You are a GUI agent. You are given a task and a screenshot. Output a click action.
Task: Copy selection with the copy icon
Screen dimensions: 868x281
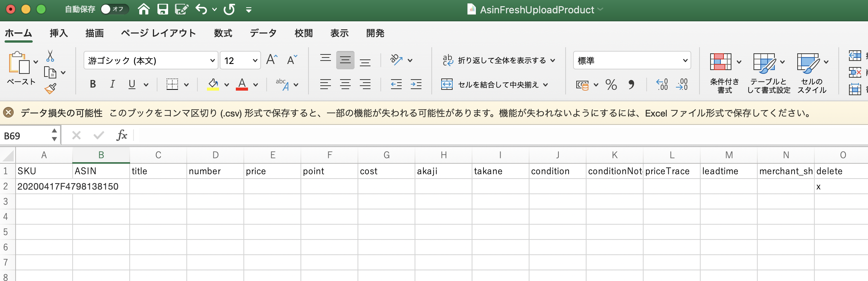point(50,72)
